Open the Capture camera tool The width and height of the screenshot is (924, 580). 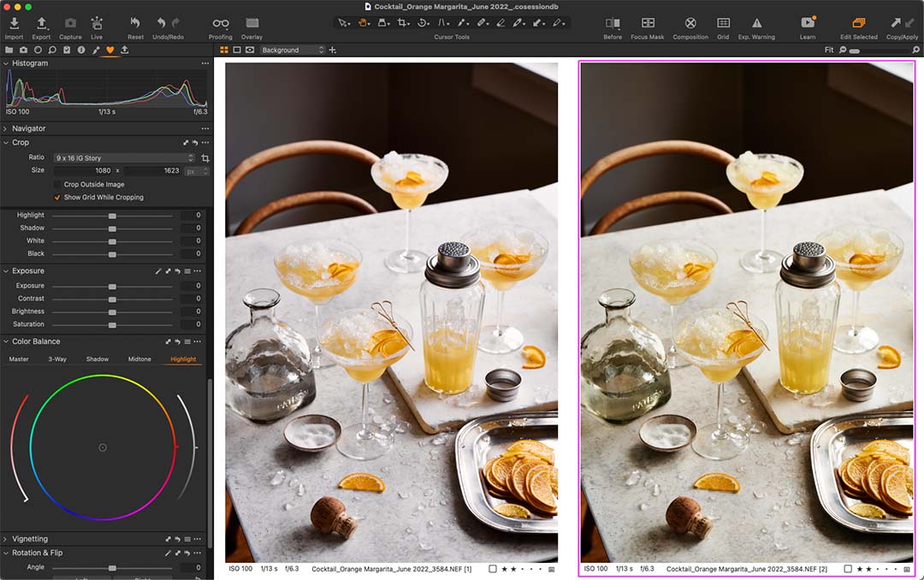tap(70, 23)
